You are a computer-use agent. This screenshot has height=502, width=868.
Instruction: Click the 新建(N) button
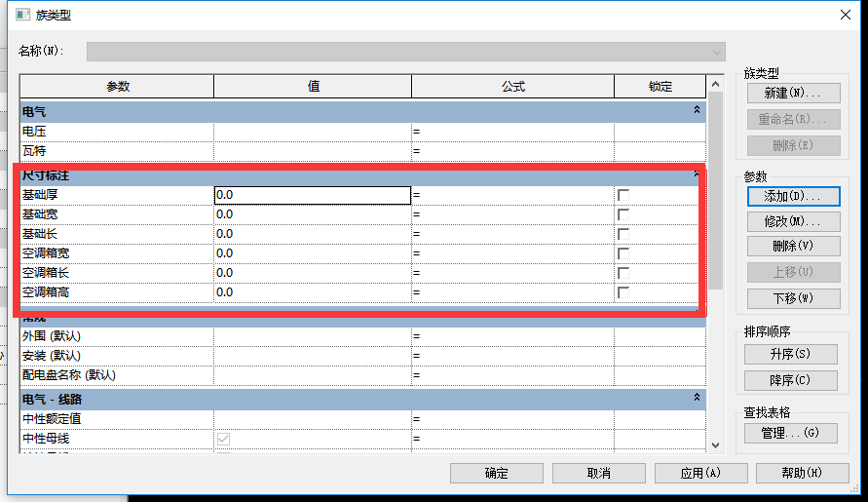[793, 93]
